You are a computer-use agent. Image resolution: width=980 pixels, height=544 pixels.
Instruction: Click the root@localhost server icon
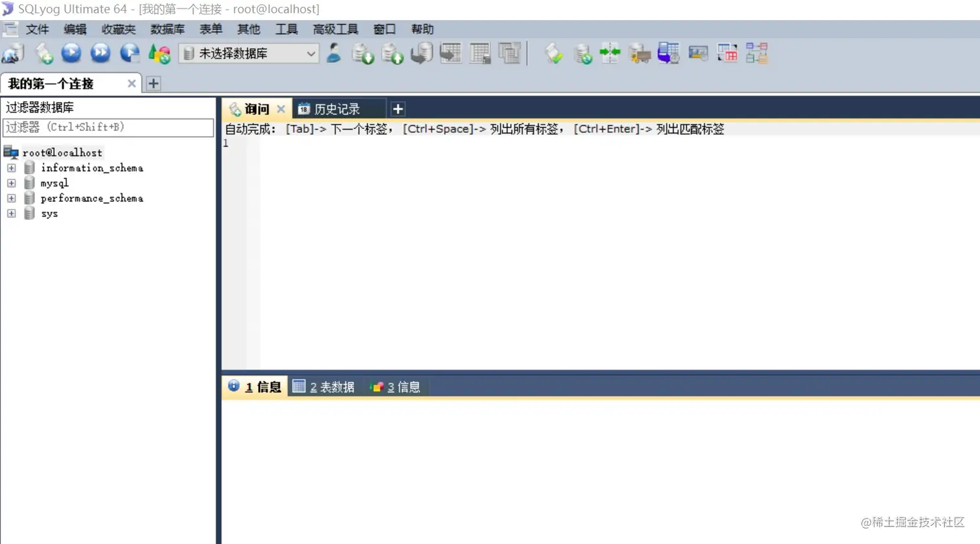(11, 152)
